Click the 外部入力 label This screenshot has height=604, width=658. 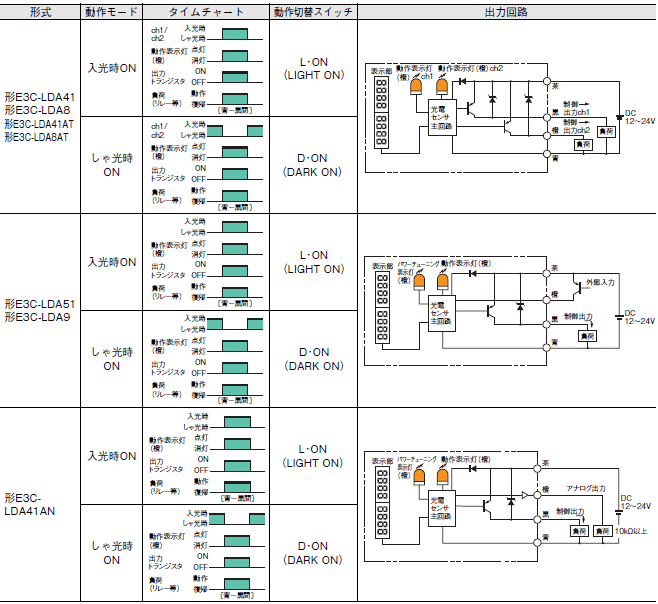[x=600, y=282]
